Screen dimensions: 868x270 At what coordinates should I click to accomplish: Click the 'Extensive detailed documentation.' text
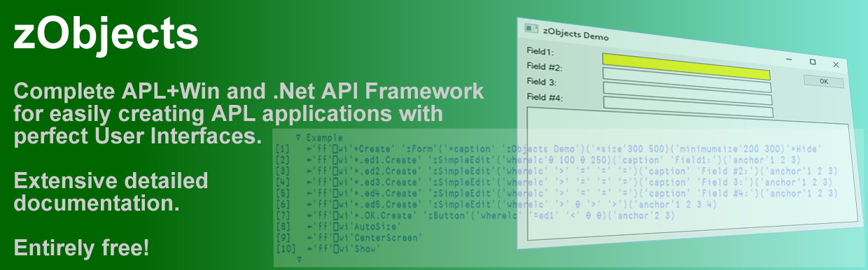click(x=111, y=192)
